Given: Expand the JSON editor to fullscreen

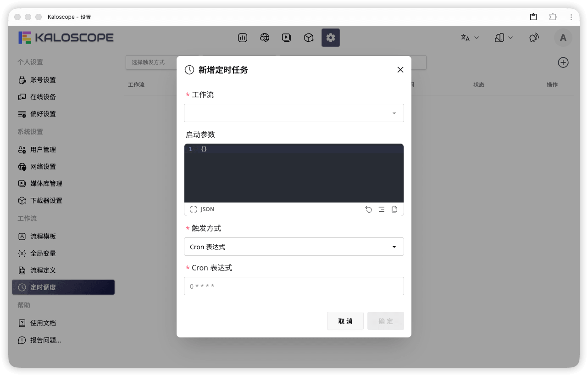Looking at the screenshot, I should pos(194,209).
